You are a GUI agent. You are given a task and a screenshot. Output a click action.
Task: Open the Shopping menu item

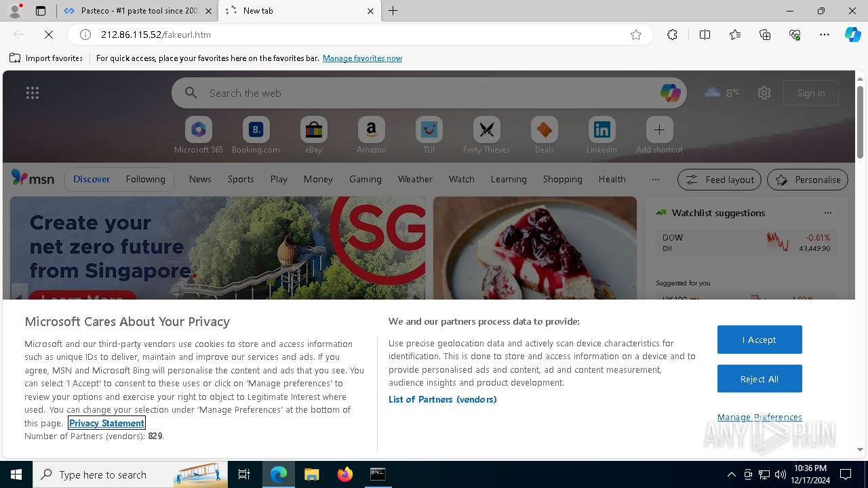(x=563, y=179)
